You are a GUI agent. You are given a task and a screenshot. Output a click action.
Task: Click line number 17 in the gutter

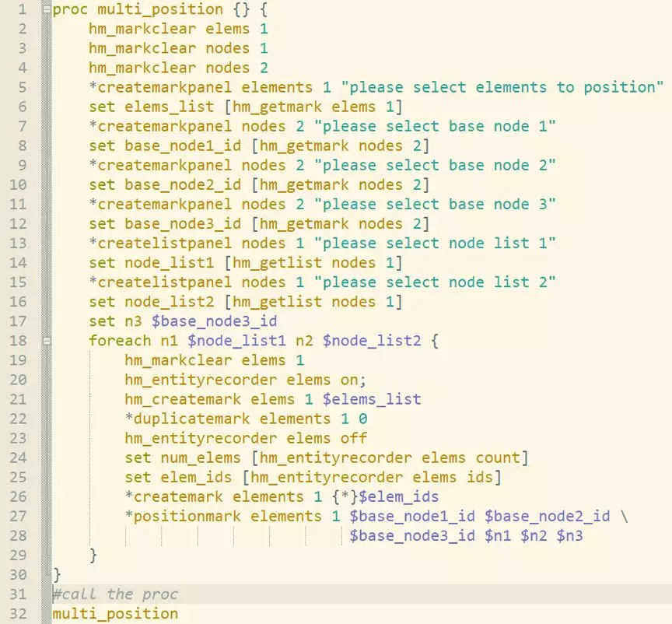18,321
